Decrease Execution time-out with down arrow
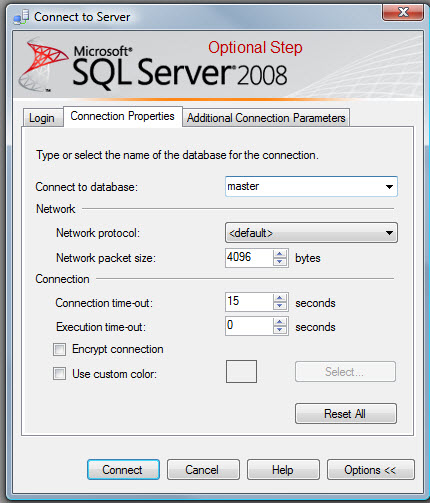This screenshot has height=503, width=430. (280, 330)
